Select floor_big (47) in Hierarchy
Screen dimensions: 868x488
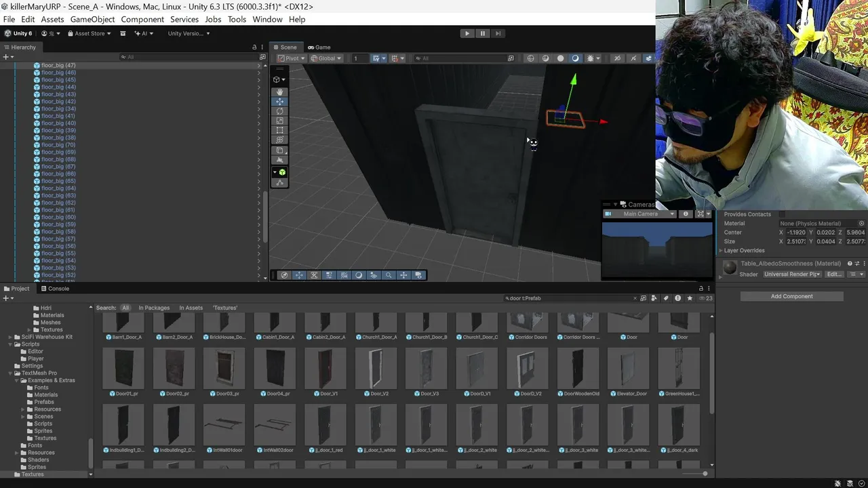point(58,66)
